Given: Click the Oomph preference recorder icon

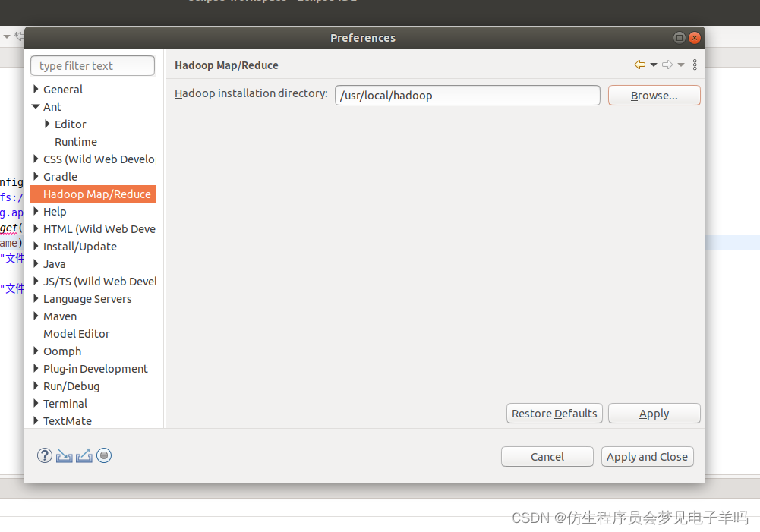Looking at the screenshot, I should pos(104,455).
